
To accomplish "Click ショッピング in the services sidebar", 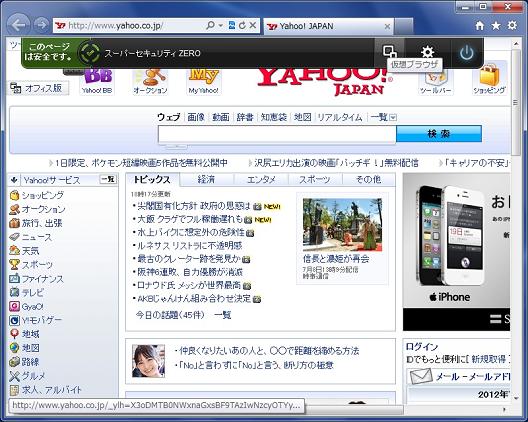I will [42, 195].
